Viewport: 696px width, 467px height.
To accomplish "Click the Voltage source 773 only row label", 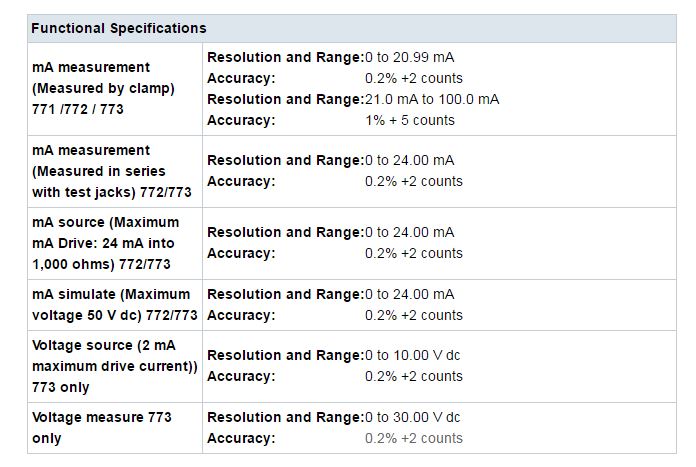I will (115, 366).
